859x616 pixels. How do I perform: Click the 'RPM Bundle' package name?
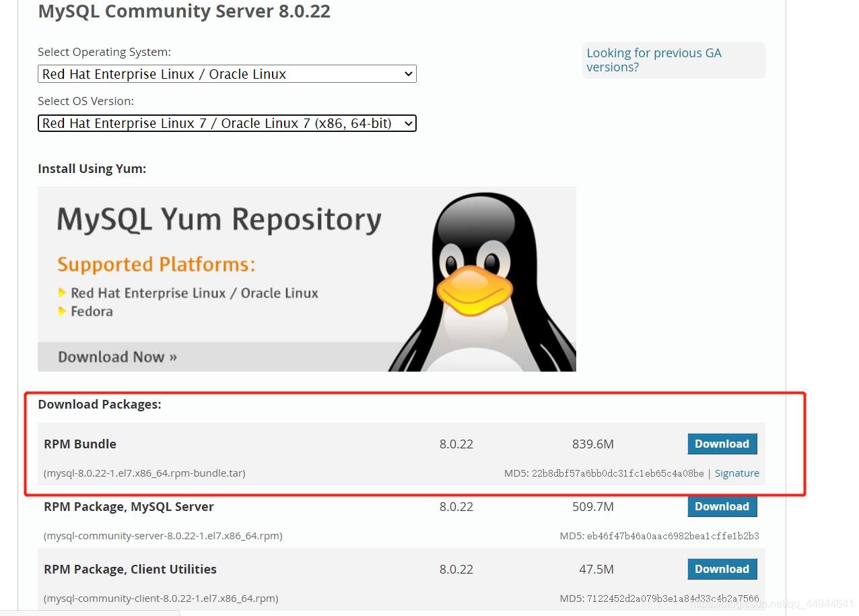pos(80,444)
